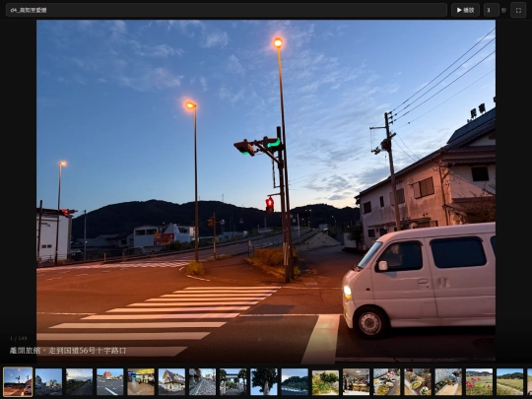Open the thumbnail of the stone-paved path

[202, 381]
